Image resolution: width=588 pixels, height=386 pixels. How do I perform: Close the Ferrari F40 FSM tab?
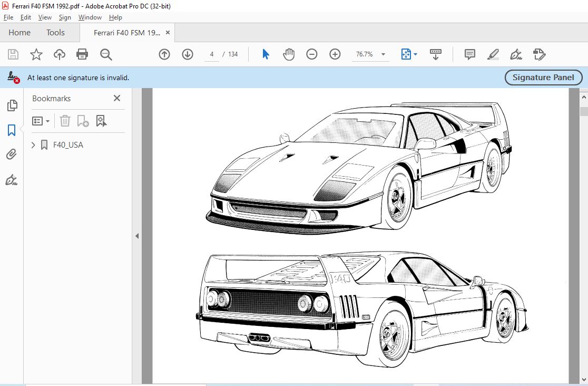pyautogui.click(x=168, y=33)
